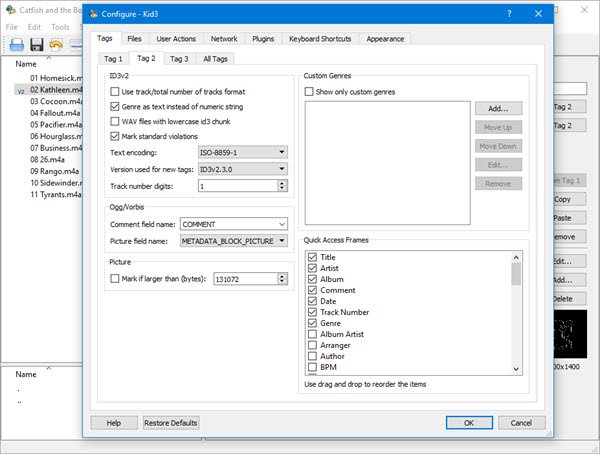
Task: Uncheck Mark standard violations
Action: pos(114,135)
